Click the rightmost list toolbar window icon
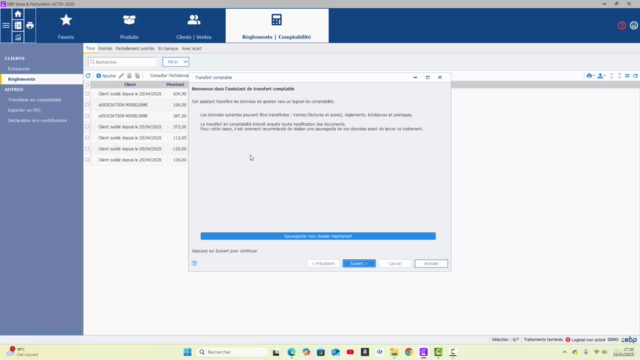The height and width of the screenshot is (360, 640). [x=636, y=76]
